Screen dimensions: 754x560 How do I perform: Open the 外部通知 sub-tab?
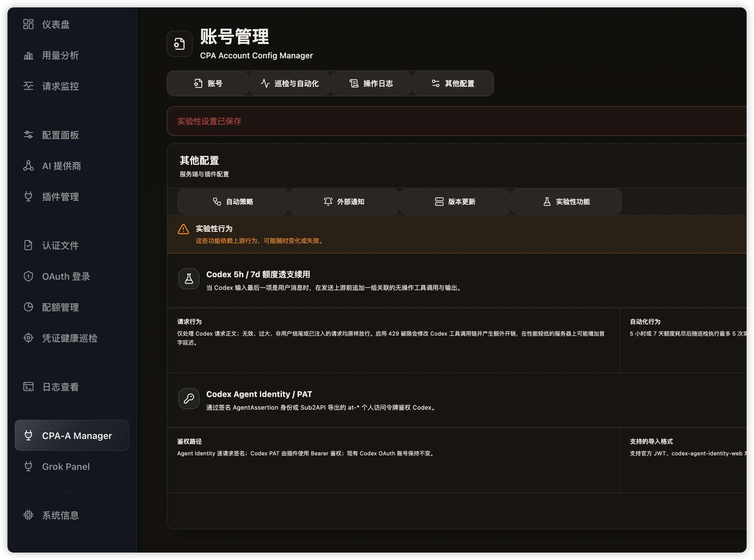344,202
